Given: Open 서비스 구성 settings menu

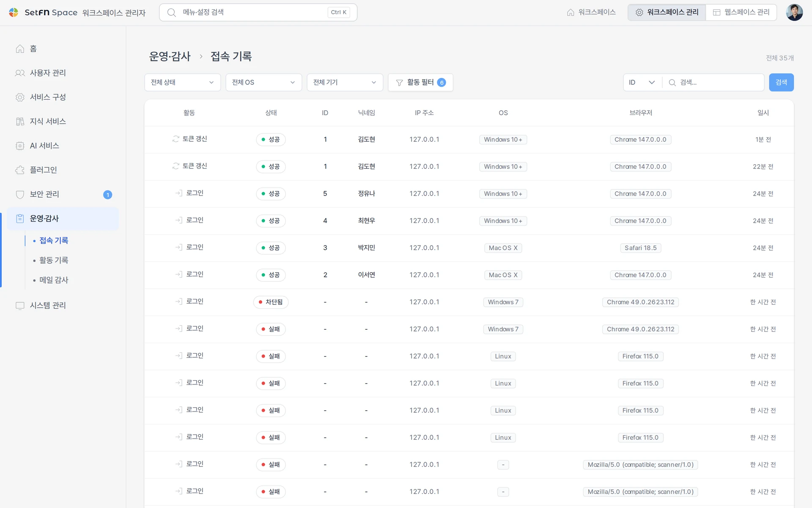Looking at the screenshot, I should click(63, 97).
